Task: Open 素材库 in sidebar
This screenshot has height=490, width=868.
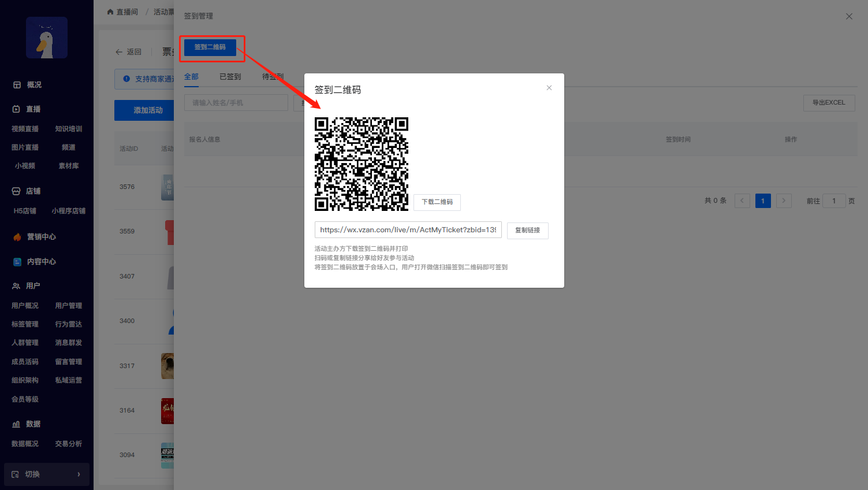Action: point(69,166)
